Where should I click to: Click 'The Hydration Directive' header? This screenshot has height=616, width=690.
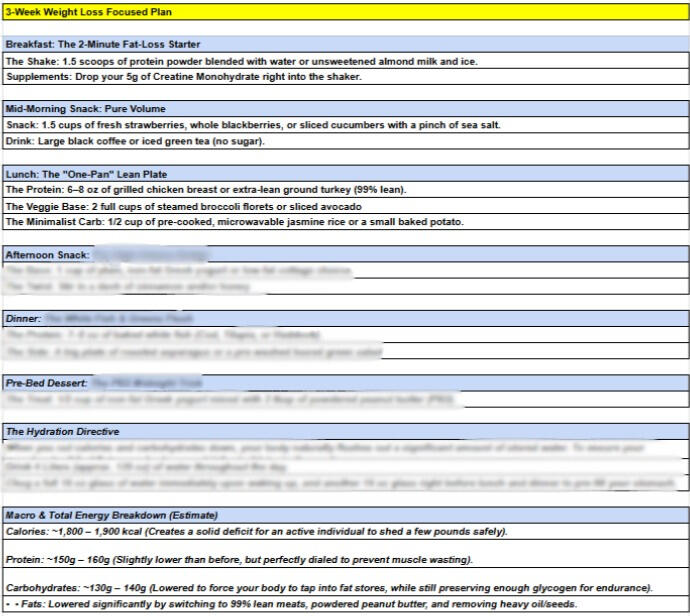345,432
